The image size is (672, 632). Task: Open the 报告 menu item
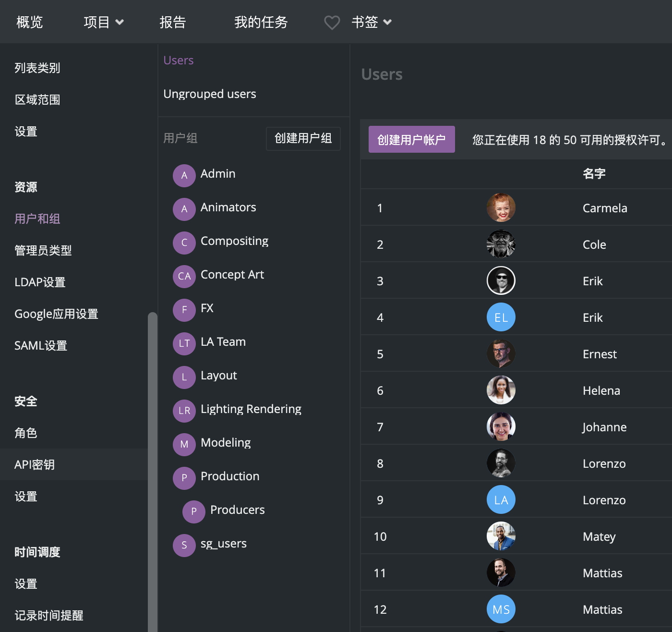(x=173, y=22)
